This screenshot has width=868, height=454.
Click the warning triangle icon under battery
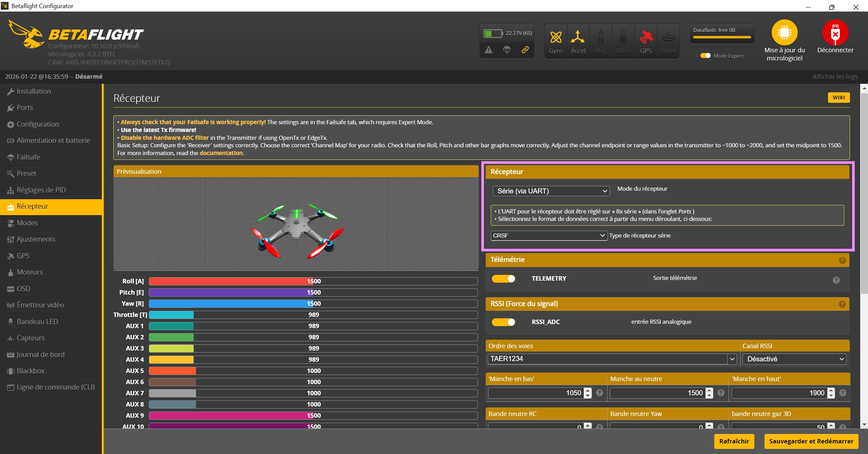pos(488,50)
